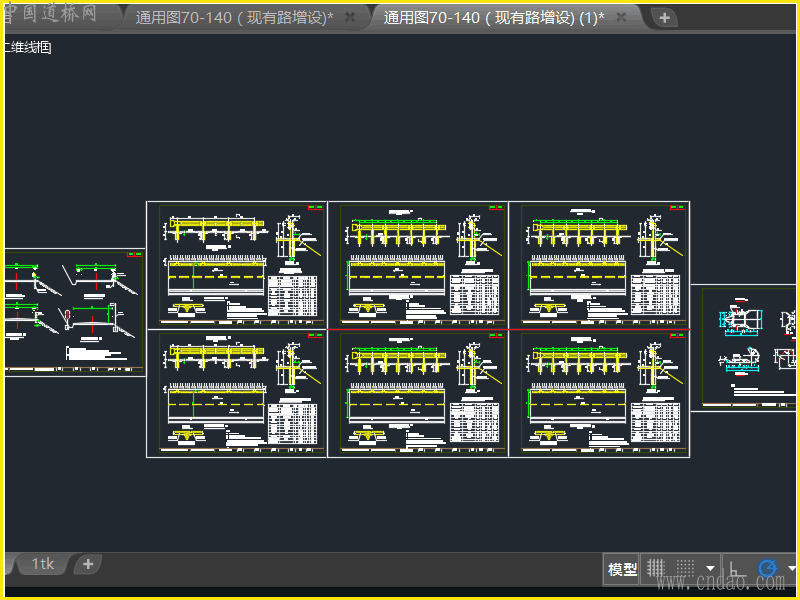800x600 pixels.
Task: Click the 模型 model space button
Action: pyautogui.click(x=622, y=569)
